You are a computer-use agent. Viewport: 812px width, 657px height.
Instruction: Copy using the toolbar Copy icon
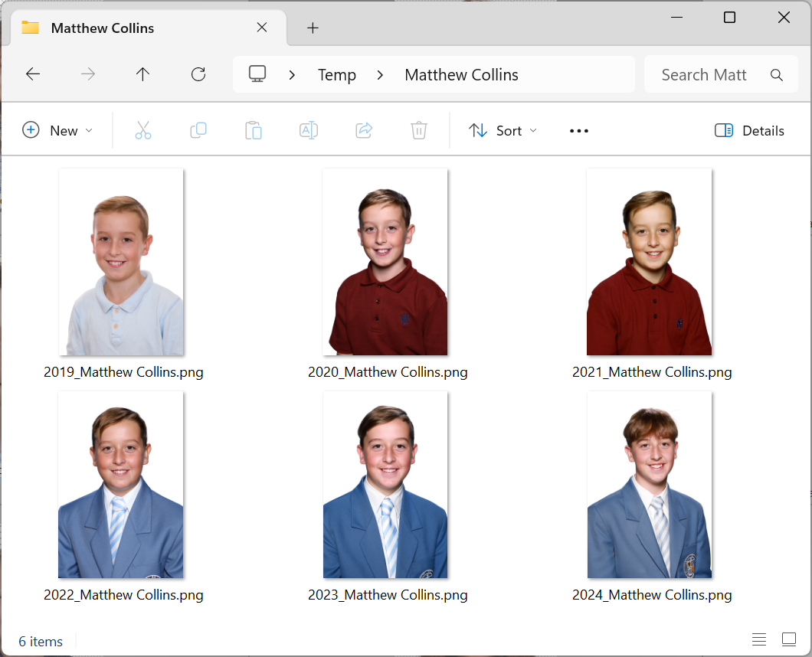[x=198, y=130]
